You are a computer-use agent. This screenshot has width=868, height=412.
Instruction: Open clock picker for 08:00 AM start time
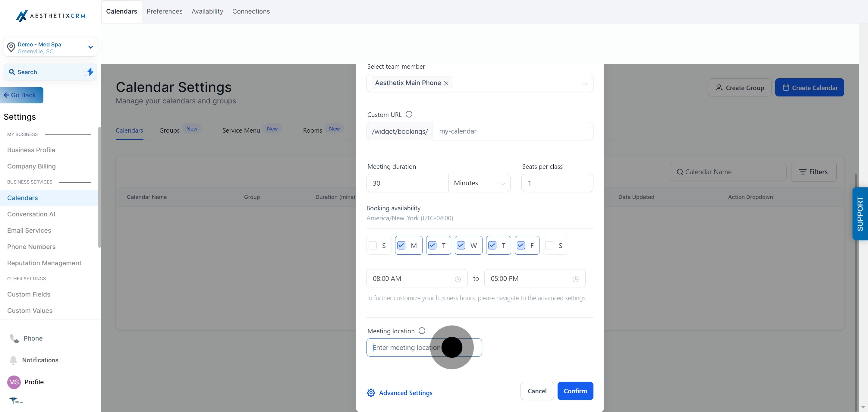(x=458, y=279)
